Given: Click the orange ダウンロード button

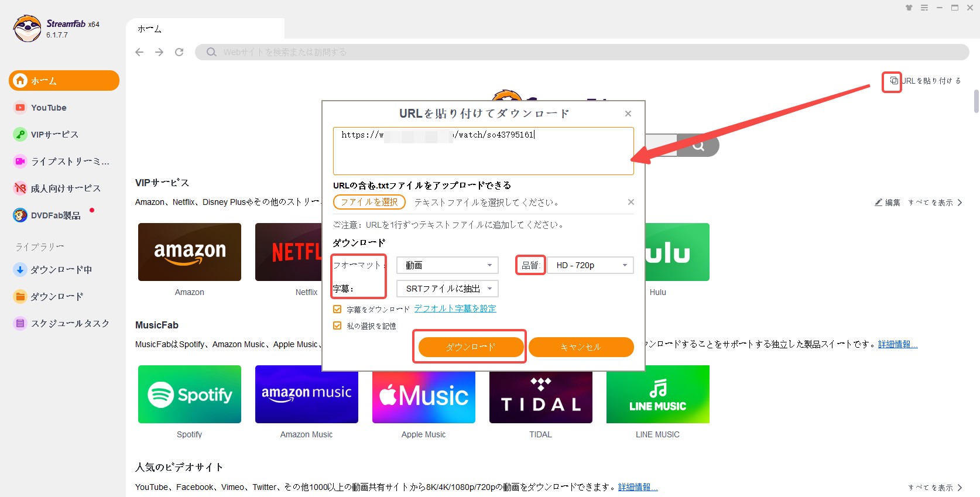Looking at the screenshot, I should coord(471,347).
